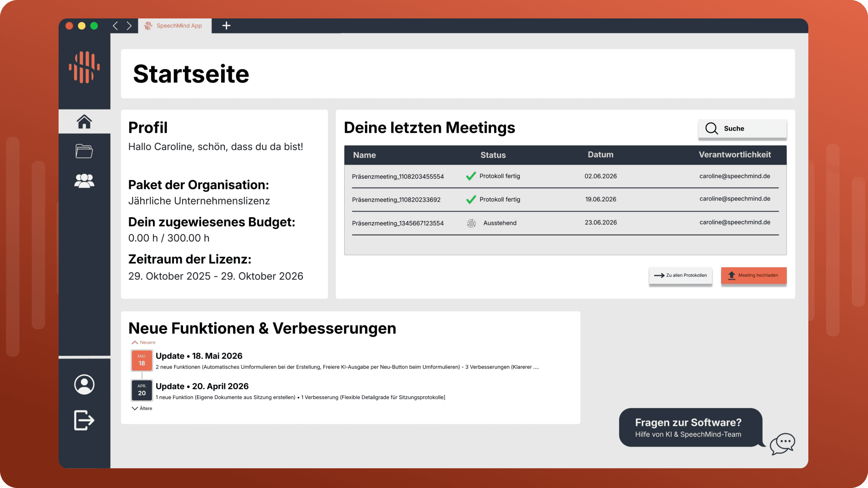The height and width of the screenshot is (488, 868).
Task: Open the team members icon in sidebar
Action: click(x=84, y=181)
